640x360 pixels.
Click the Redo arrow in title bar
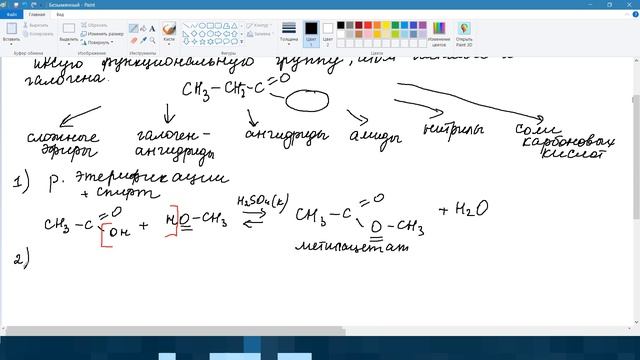tap(33, 4)
